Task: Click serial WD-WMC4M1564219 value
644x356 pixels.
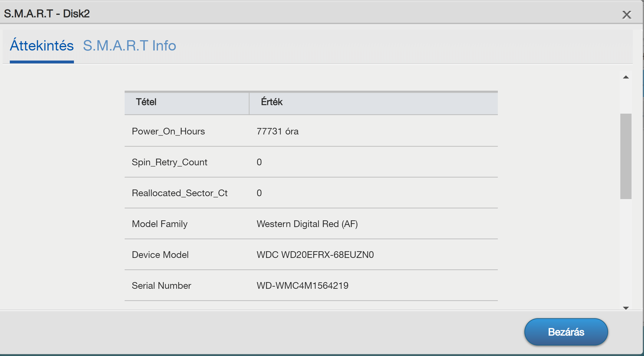Action: pos(302,285)
